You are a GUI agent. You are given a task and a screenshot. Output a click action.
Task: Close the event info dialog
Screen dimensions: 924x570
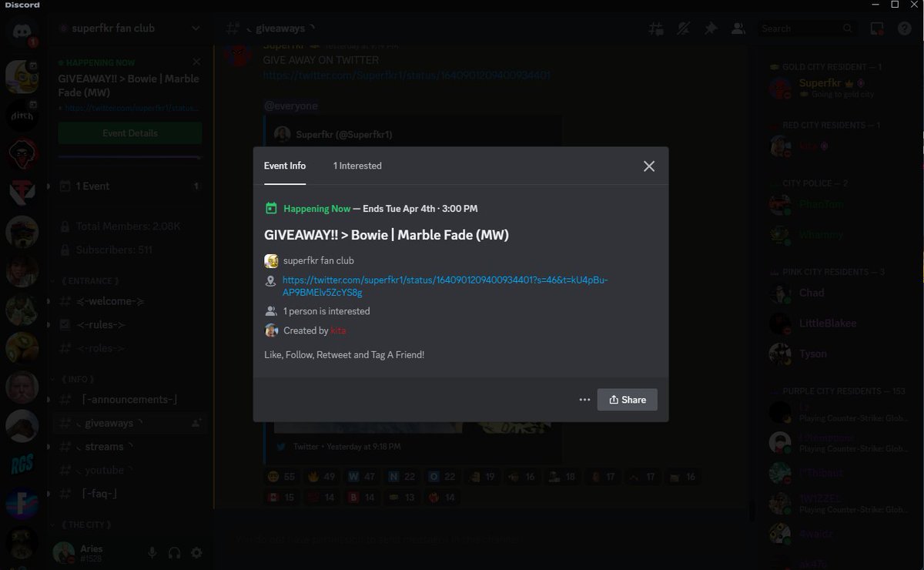[649, 166]
